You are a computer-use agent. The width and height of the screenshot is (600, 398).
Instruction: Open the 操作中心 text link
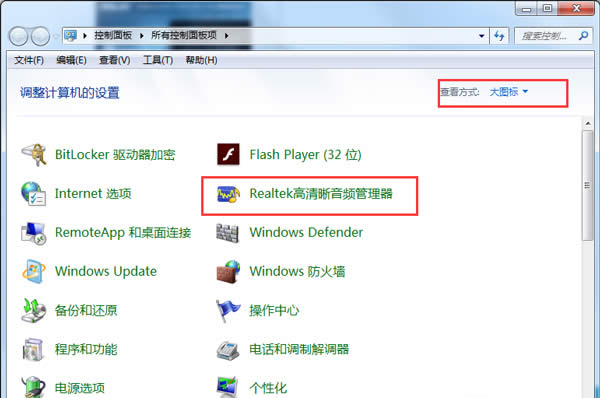click(x=274, y=310)
